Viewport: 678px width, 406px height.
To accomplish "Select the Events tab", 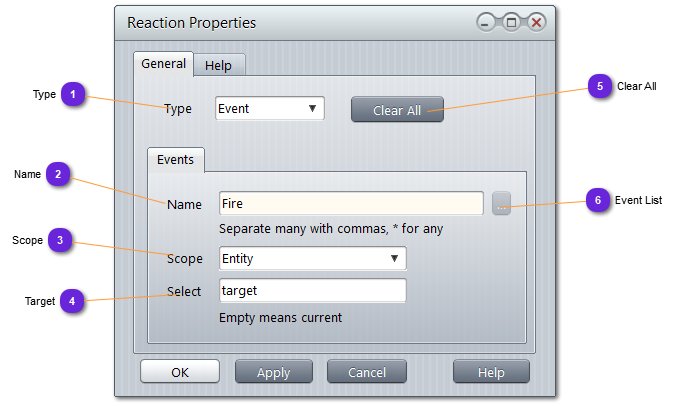I will 176,160.
